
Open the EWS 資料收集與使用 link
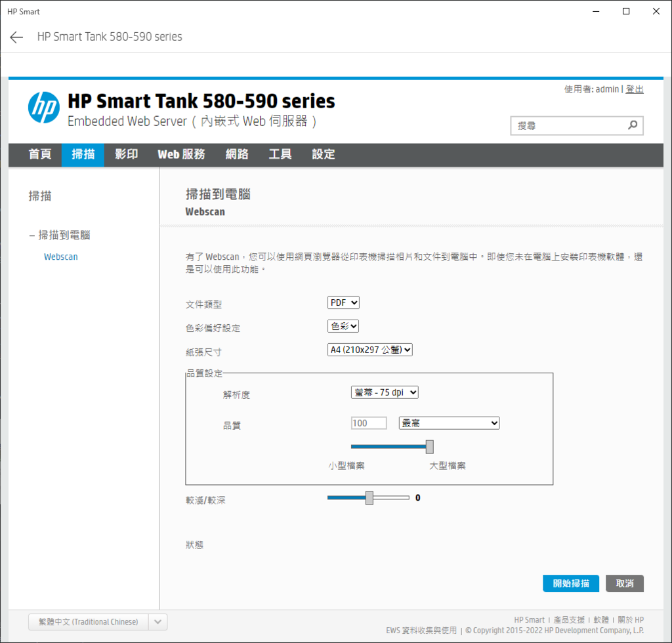421,630
